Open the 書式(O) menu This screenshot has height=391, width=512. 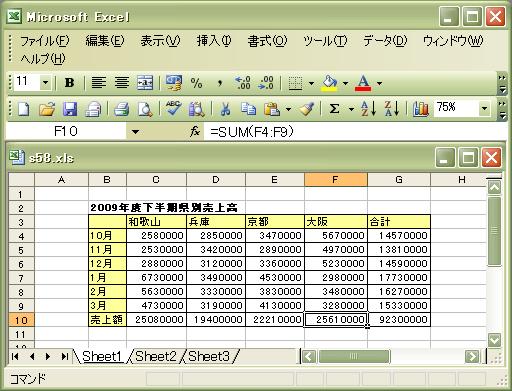[267, 41]
